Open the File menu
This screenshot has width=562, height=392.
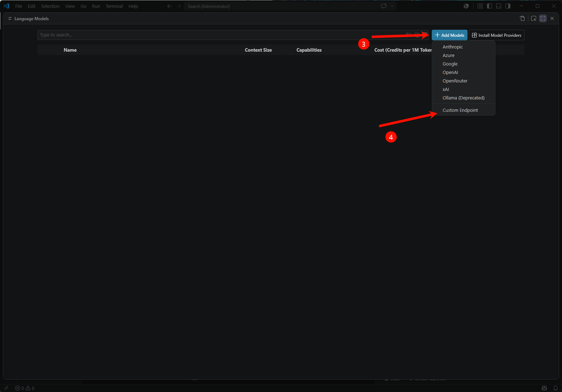19,6
